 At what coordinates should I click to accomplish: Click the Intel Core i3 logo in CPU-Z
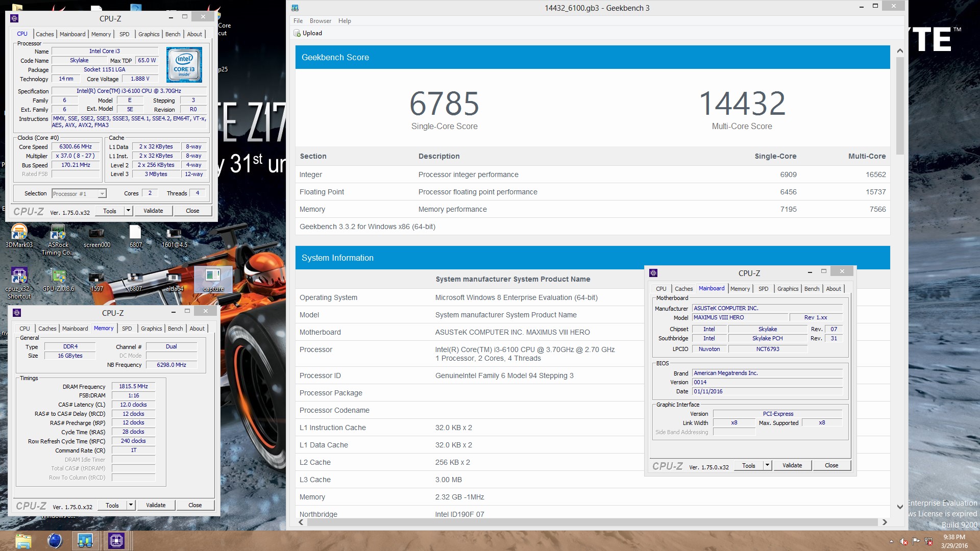(184, 65)
